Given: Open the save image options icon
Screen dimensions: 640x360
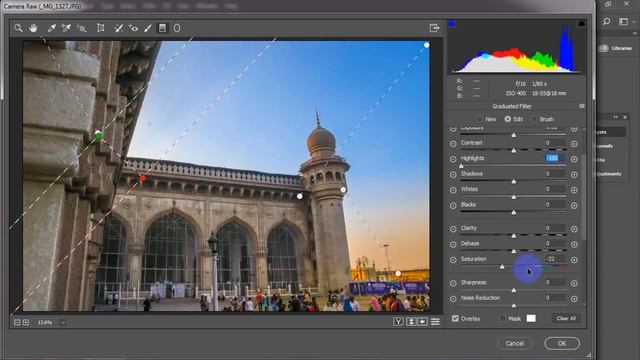Looking at the screenshot, I should click(x=434, y=28).
